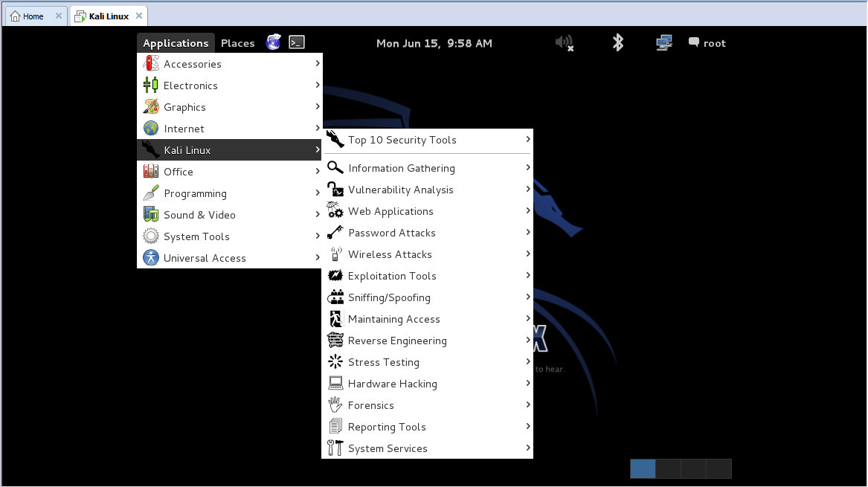
Task: Select Sniffing/Spoofing label
Action: click(x=389, y=297)
